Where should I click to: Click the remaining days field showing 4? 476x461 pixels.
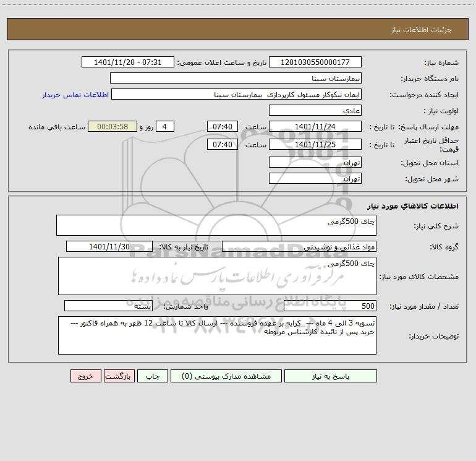coord(165,126)
